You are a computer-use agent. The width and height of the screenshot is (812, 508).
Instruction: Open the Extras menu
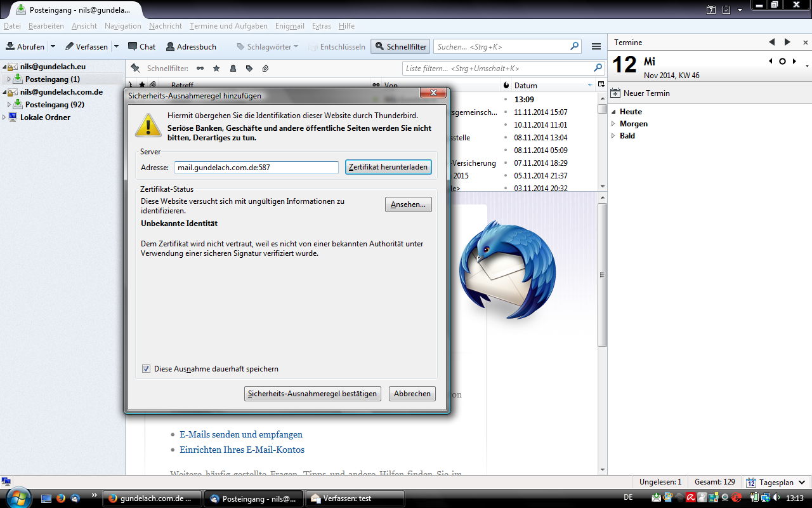pos(321,26)
